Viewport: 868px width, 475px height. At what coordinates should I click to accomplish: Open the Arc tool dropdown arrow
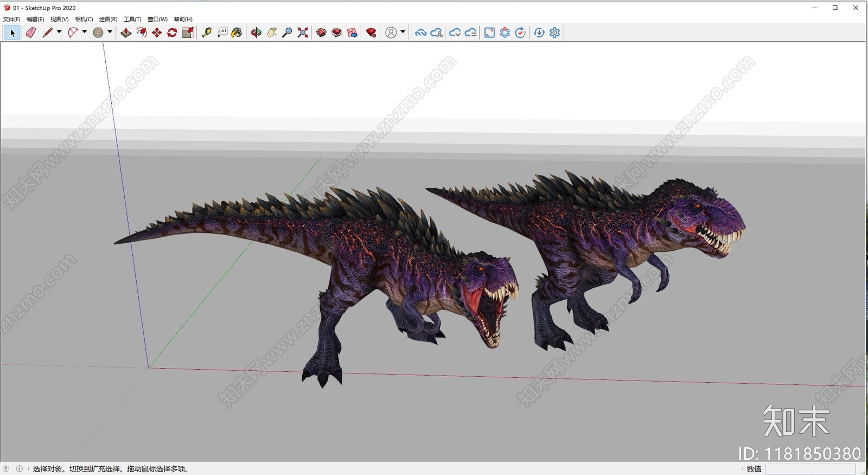85,32
